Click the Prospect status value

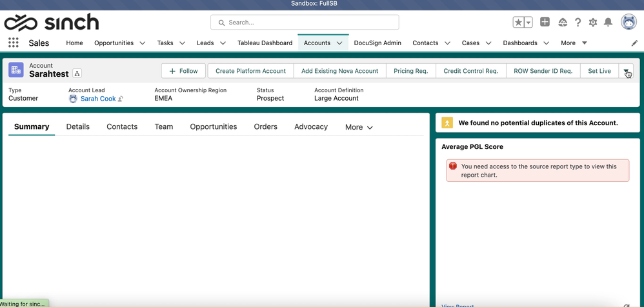(270, 99)
